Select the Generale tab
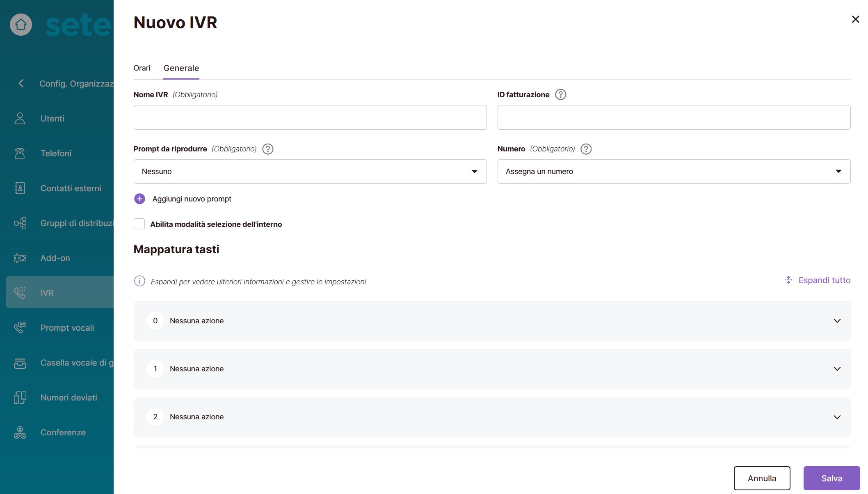This screenshot has width=868, height=494. 181,68
